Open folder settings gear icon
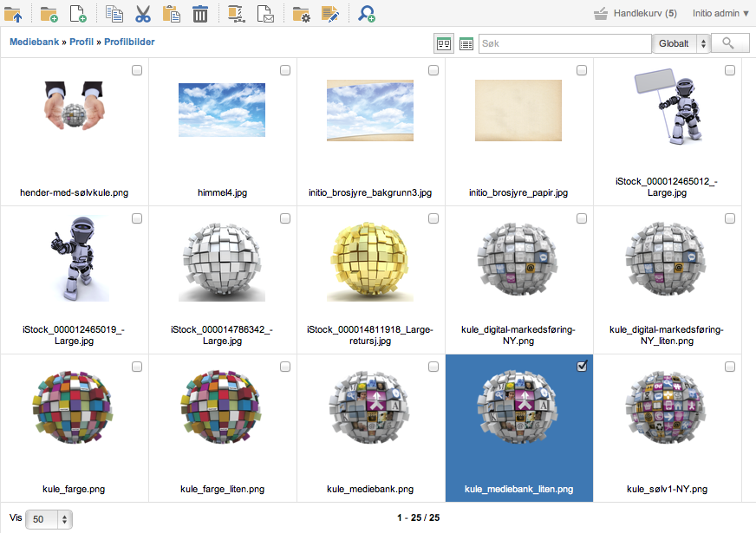 tap(301, 13)
